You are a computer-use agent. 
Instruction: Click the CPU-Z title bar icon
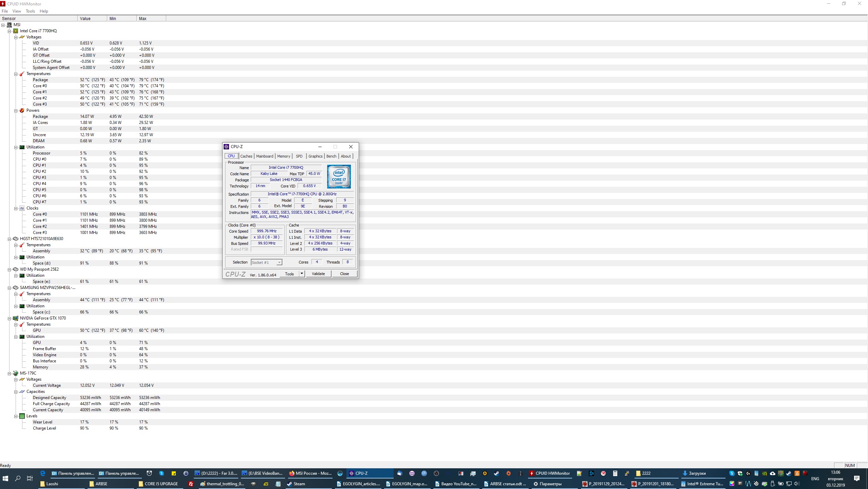pyautogui.click(x=226, y=147)
